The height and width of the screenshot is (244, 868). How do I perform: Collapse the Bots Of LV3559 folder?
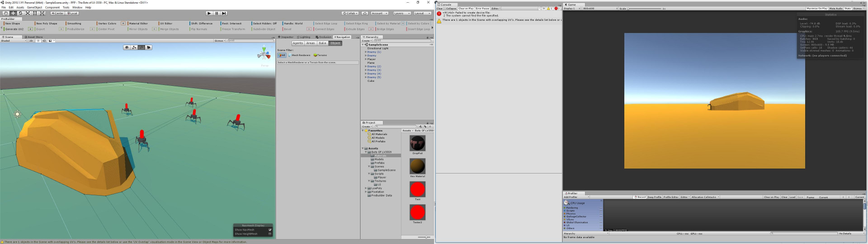click(366, 152)
